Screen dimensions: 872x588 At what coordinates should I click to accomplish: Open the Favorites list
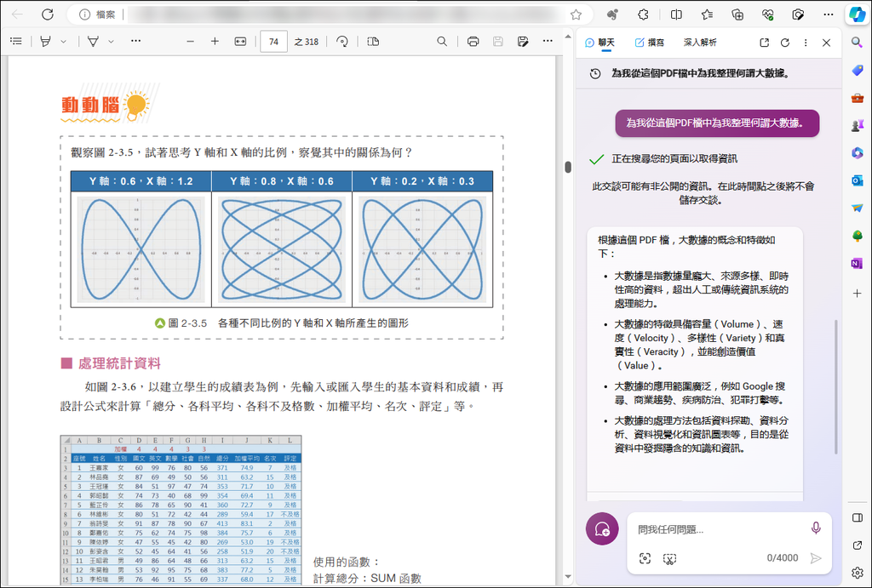707,14
